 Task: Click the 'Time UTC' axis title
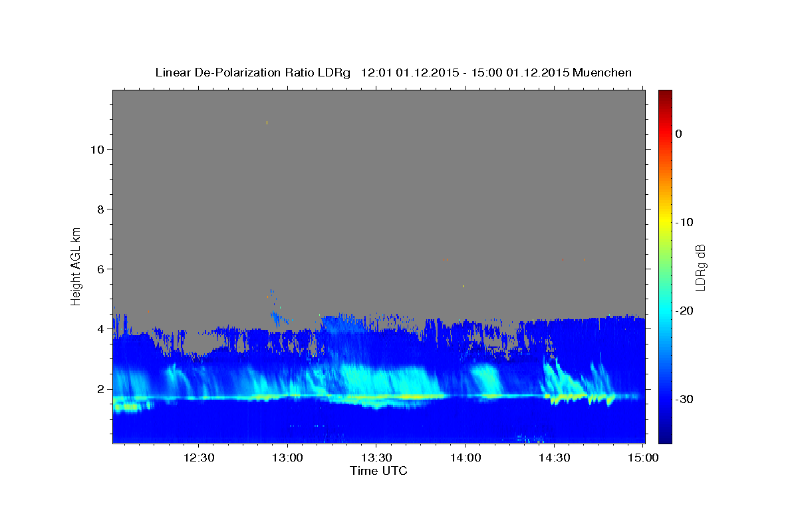[x=378, y=471]
